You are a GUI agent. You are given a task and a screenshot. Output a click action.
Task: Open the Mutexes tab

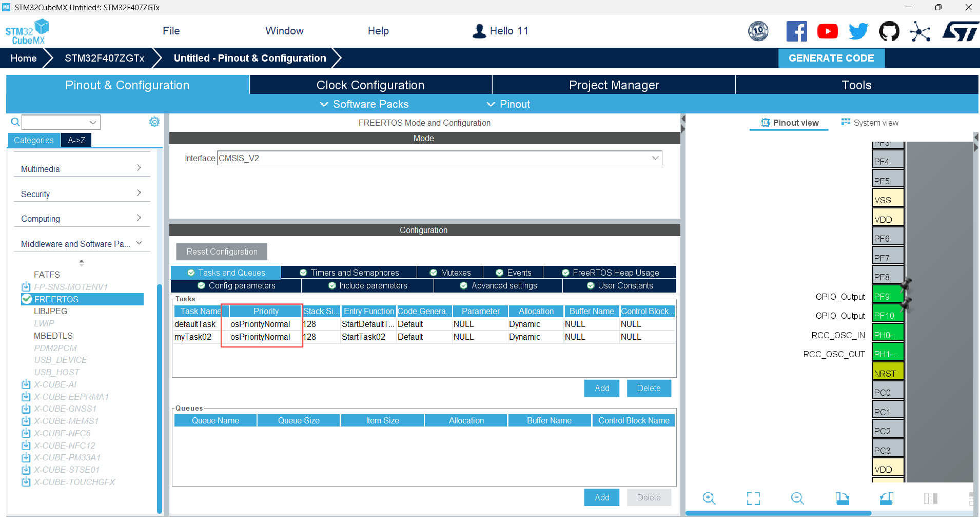point(450,273)
